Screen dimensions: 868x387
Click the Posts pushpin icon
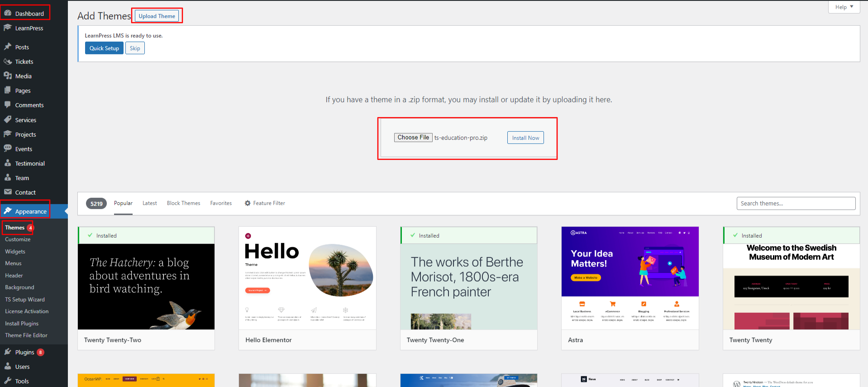pyautogui.click(x=8, y=47)
